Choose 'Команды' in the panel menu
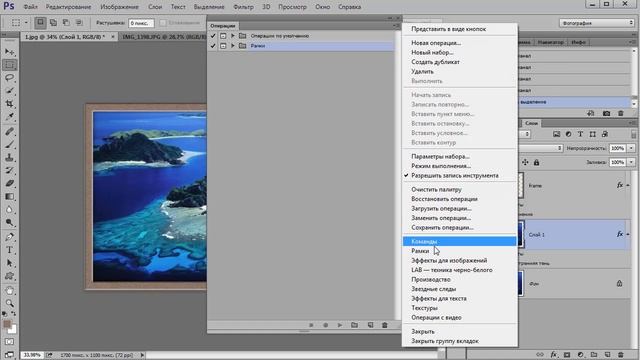Image resolution: width=640 pixels, height=360 pixels. pyautogui.click(x=459, y=241)
